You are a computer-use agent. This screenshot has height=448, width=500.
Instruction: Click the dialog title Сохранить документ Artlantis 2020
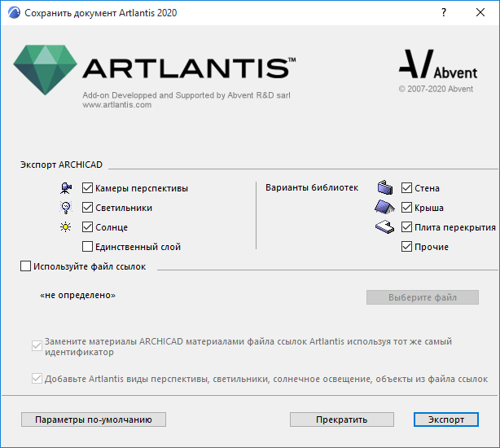pyautogui.click(x=100, y=13)
